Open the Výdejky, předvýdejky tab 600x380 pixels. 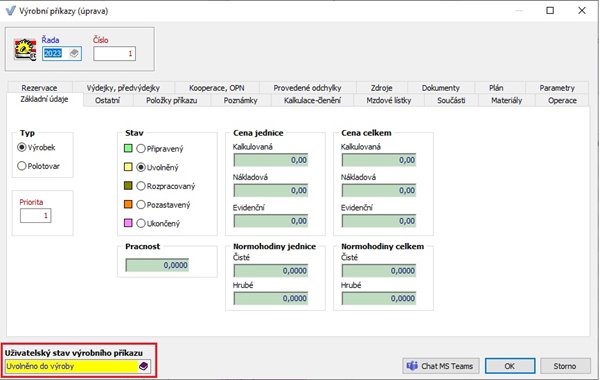tap(123, 88)
